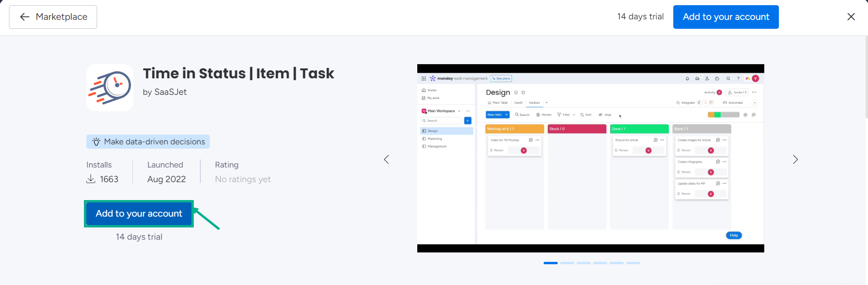Go back to Marketplace
Screen dimensions: 868x285
click(x=53, y=17)
